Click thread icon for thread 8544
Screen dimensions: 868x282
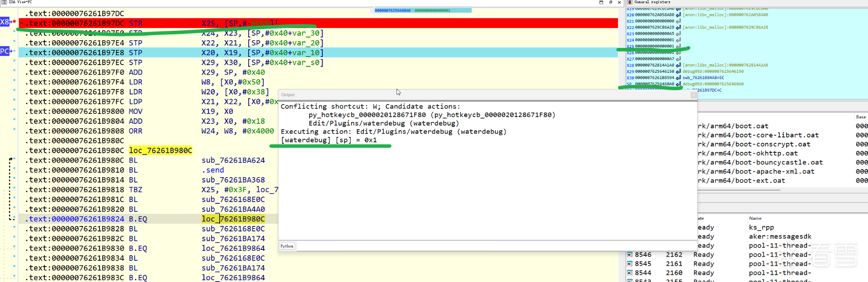[630, 273]
